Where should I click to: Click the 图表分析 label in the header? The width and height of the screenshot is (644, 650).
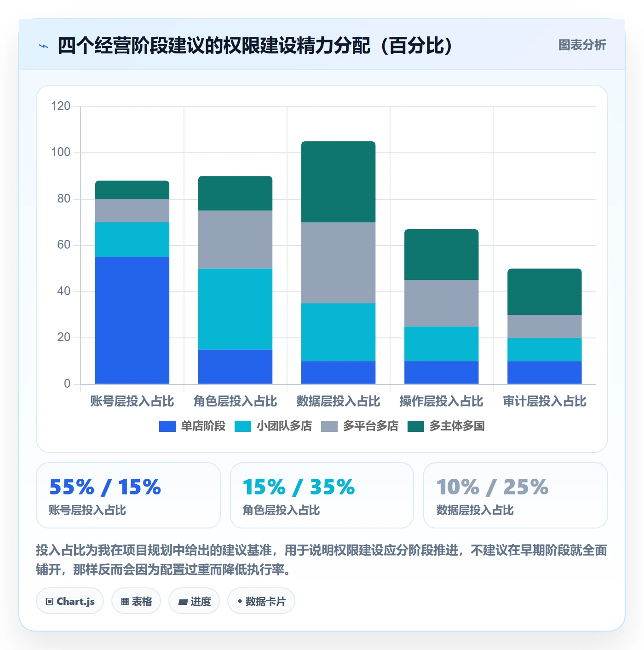[x=582, y=45]
